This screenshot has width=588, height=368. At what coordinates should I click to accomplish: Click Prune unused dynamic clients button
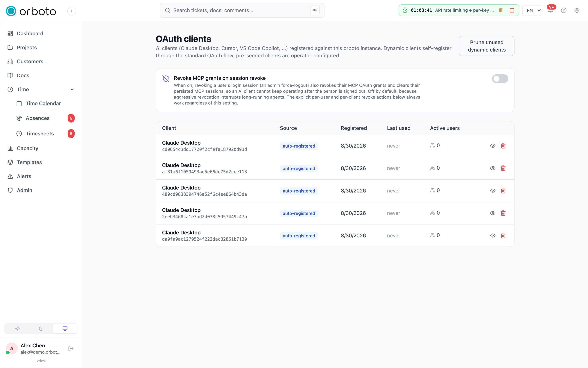486,46
